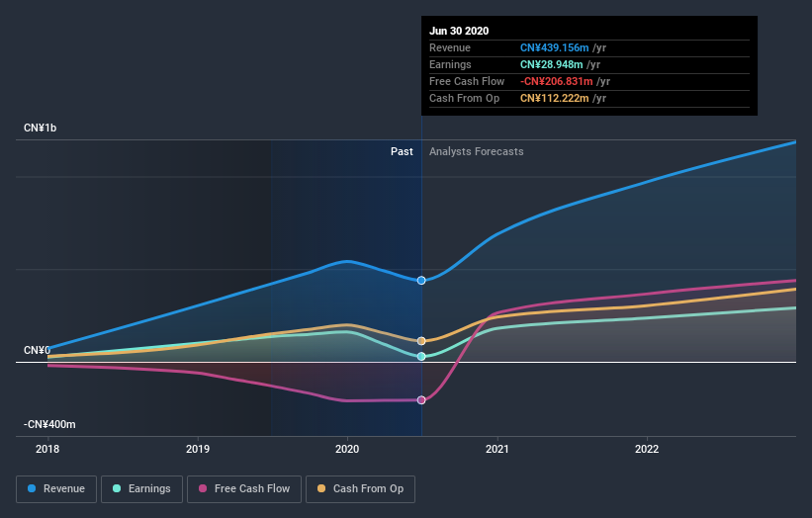Click the Past section label
Screen dimensions: 812x518
point(402,151)
